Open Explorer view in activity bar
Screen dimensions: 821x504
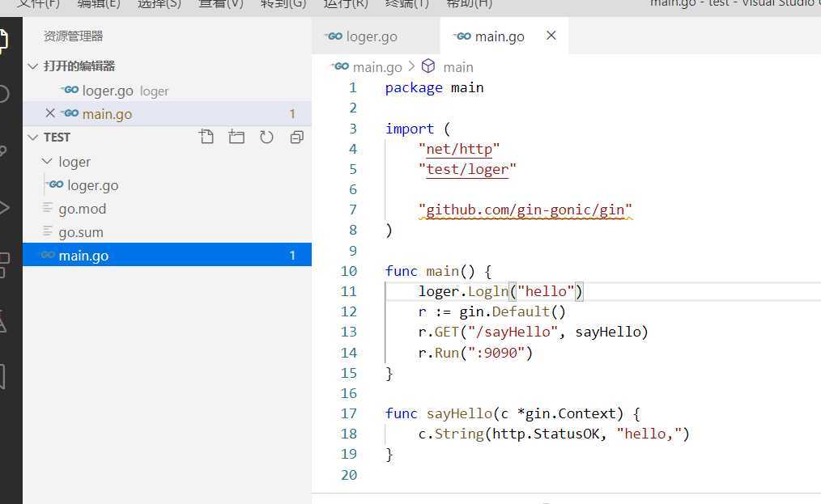[3, 40]
